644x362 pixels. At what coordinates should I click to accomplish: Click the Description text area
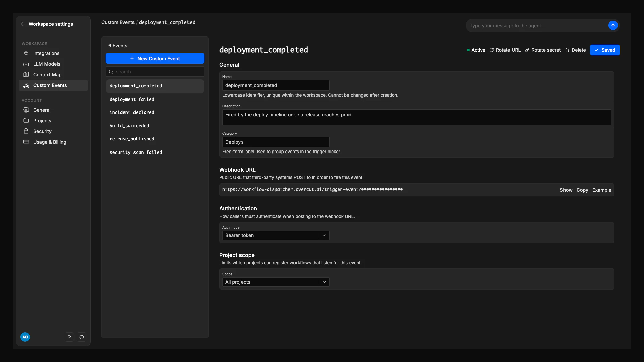417,117
